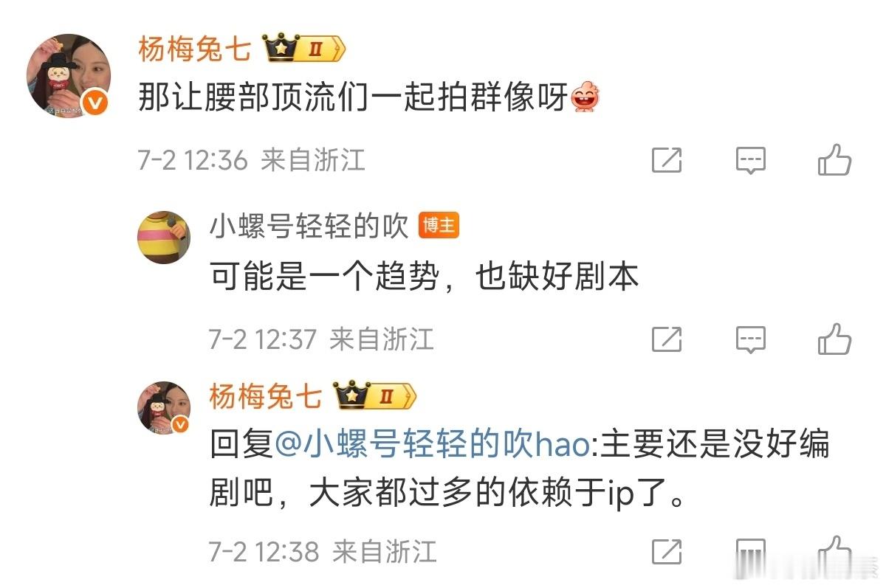The width and height of the screenshot is (886, 588).
Task: Share the 12:38 reply
Action: click(667, 551)
